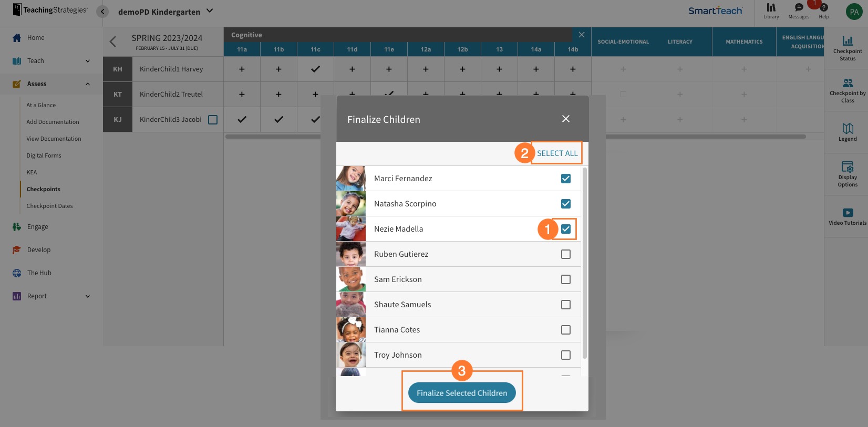Screen dimensions: 868x427
Task: Show the Legend panel
Action: tap(847, 132)
